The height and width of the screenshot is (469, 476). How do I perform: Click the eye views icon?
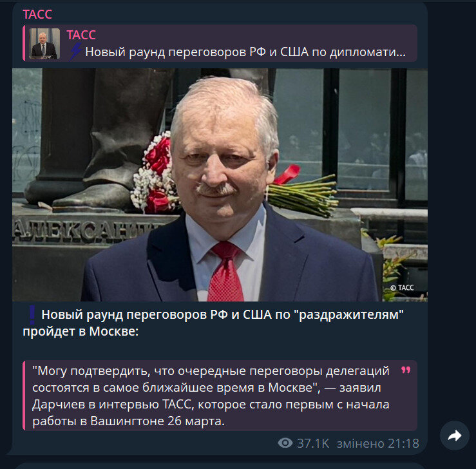(285, 443)
